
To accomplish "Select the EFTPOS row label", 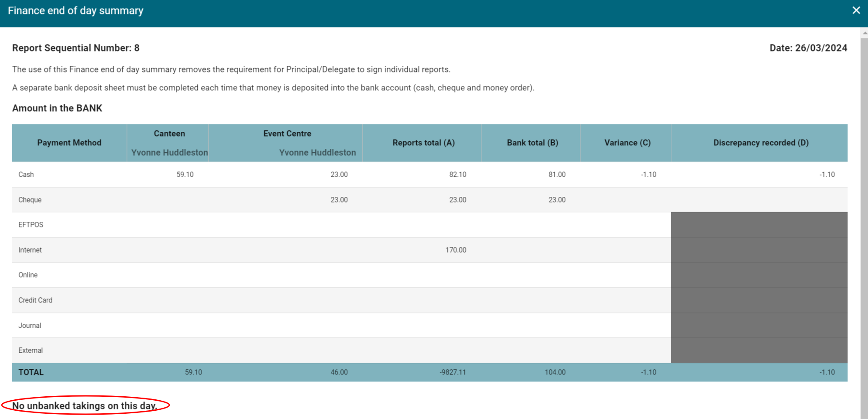I will click(x=31, y=225).
